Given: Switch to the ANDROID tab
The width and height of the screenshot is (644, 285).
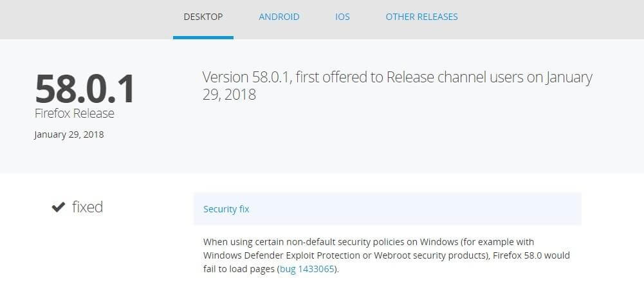Looking at the screenshot, I should tap(279, 17).
